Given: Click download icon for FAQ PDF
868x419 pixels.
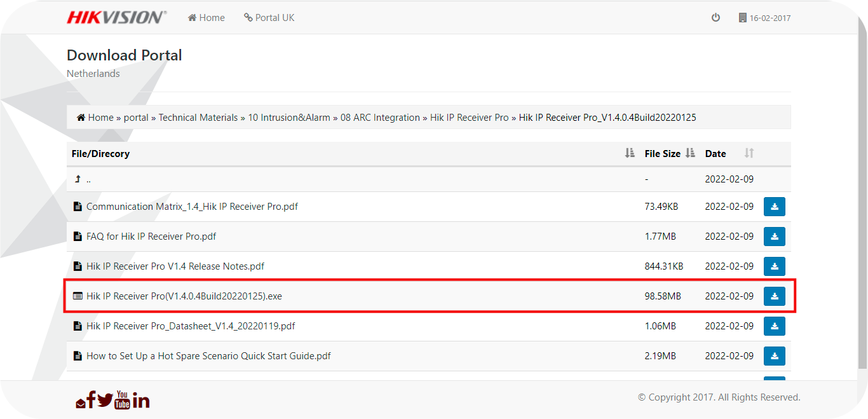Looking at the screenshot, I should (774, 237).
